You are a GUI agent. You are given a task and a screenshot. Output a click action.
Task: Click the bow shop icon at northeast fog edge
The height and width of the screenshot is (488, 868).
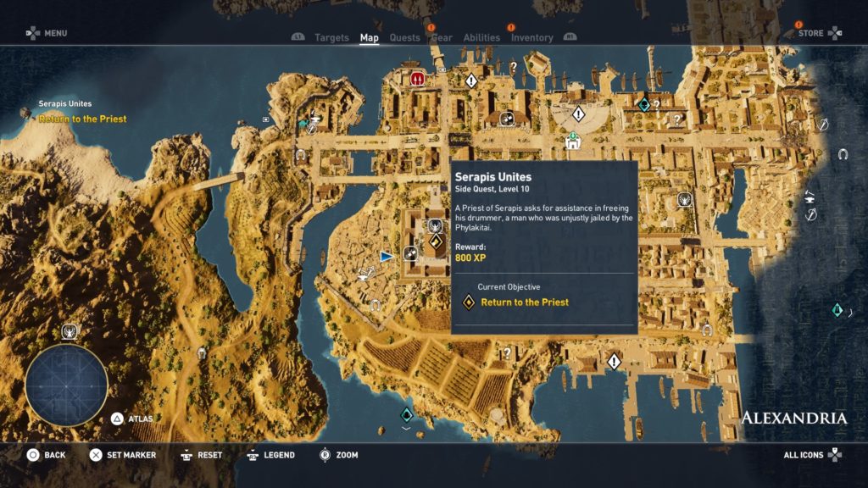click(x=823, y=125)
